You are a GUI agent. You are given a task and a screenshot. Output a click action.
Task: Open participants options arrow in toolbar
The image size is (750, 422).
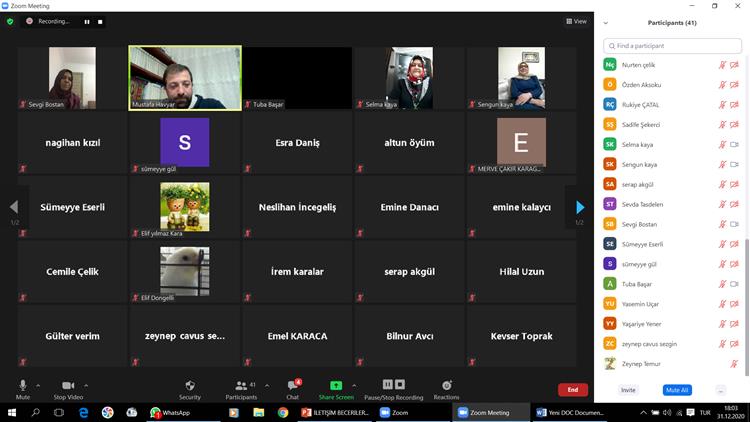coord(267,385)
